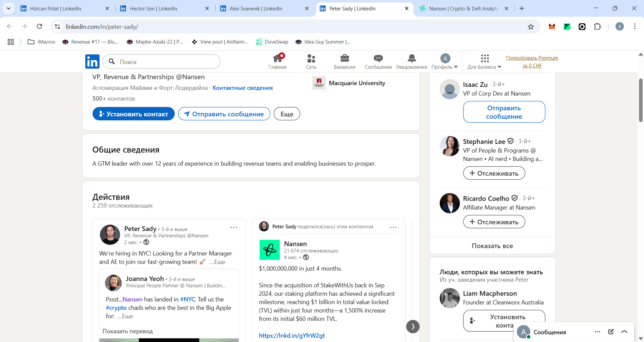Open the lnkd.in/gYfrW2gt link
Screen dimensions: 644x342
point(292,335)
